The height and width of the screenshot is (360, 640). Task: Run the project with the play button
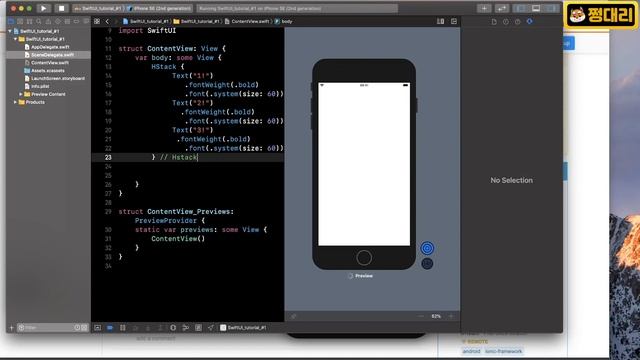click(x=44, y=8)
